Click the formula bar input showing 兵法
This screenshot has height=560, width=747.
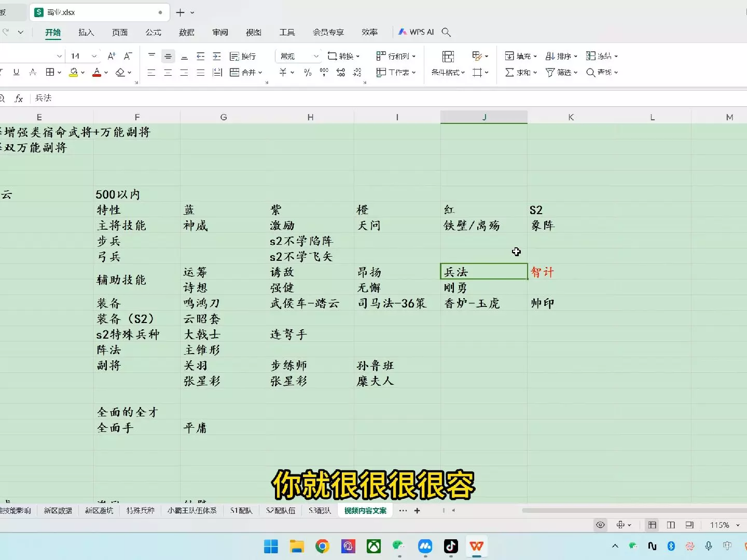[x=389, y=98]
